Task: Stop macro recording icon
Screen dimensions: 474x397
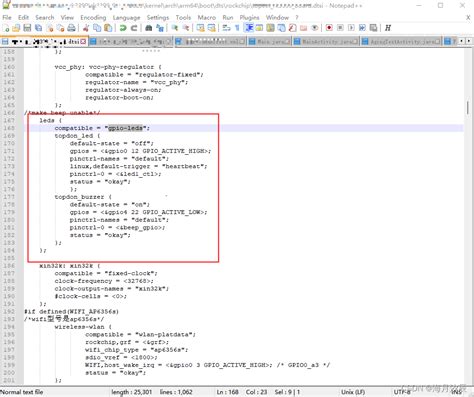Action: point(340,28)
